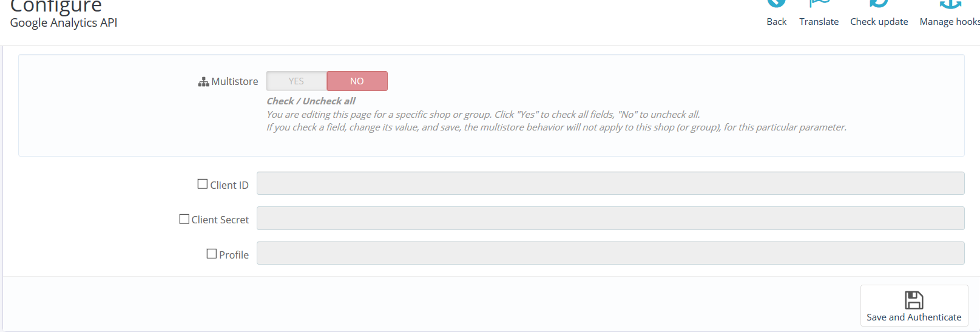Check the Profile checkbox

(x=212, y=254)
